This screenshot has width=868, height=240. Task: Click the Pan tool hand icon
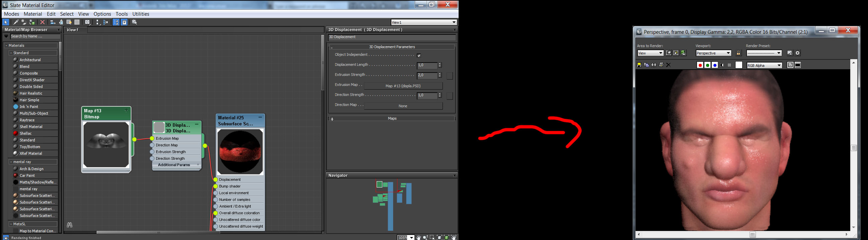click(x=418, y=238)
